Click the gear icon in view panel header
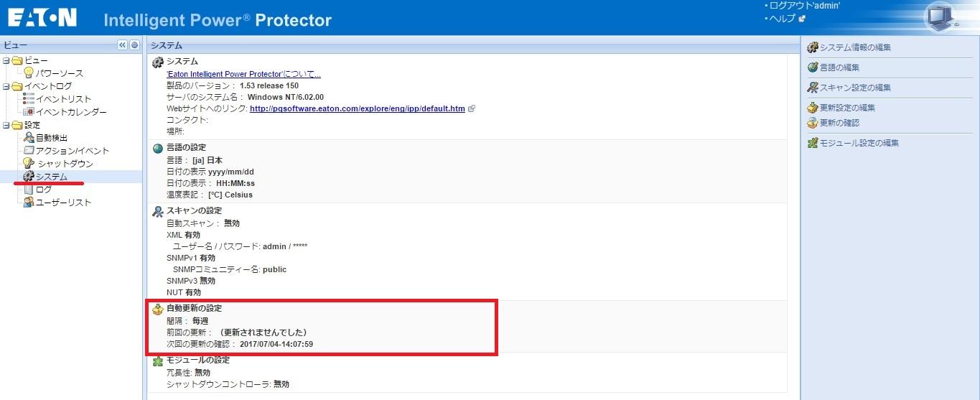Image resolution: width=980 pixels, height=400 pixels. click(134, 45)
